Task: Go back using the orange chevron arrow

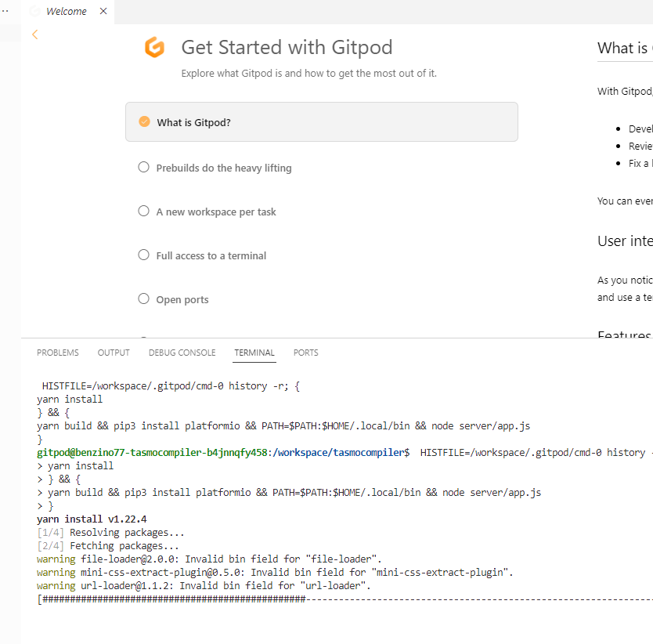Action: [x=34, y=34]
